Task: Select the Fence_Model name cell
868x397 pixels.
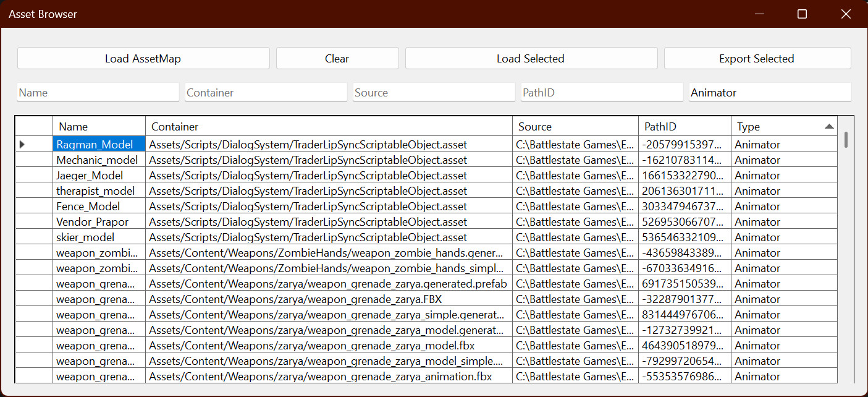Action: click(99, 207)
